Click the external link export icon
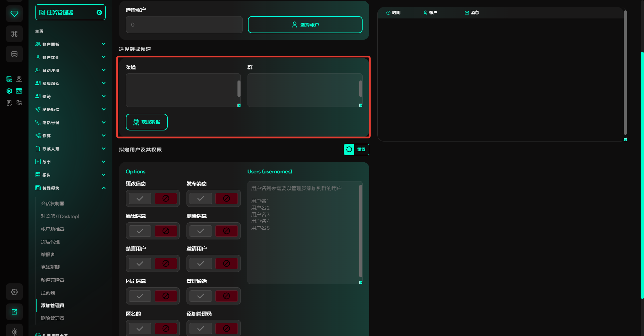The image size is (644, 336). (x=14, y=312)
